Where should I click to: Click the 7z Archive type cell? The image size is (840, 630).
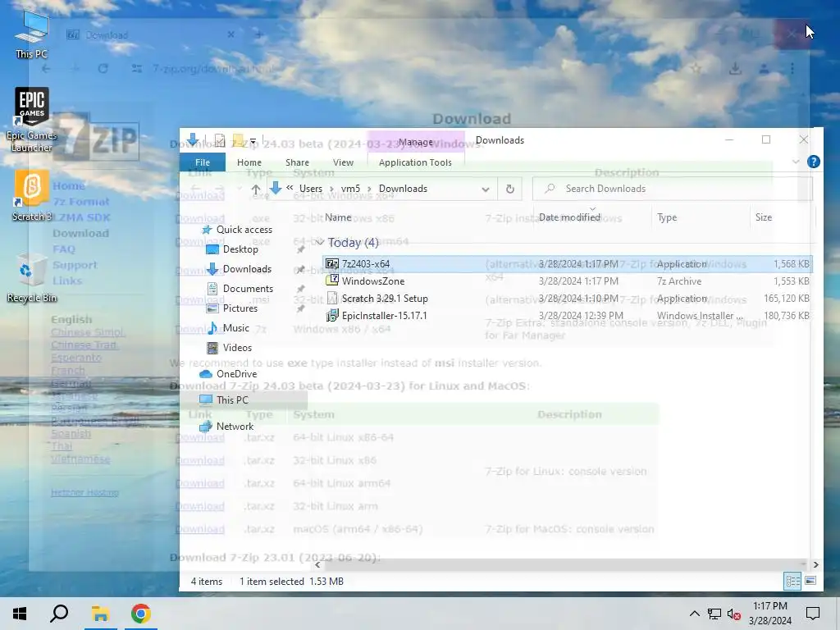[x=678, y=281]
